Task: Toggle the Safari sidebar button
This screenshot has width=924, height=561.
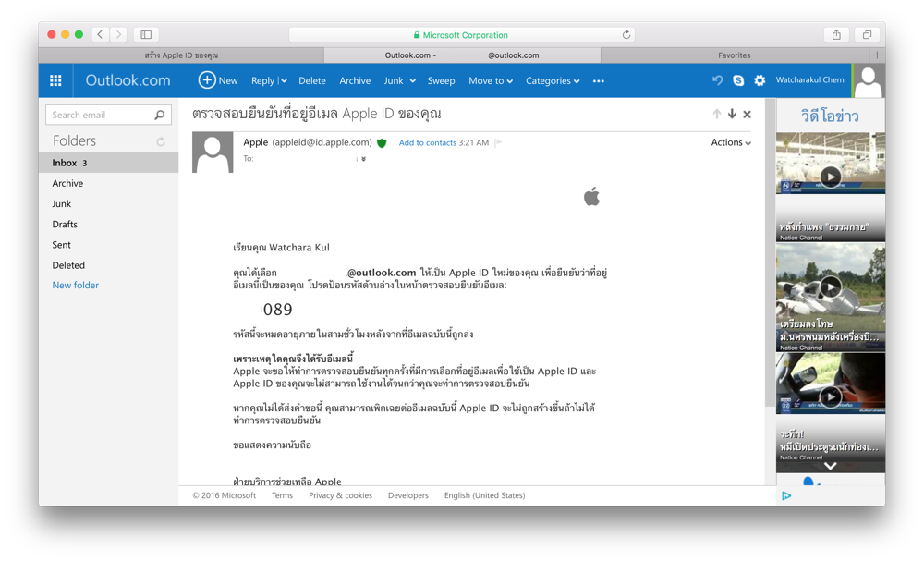Action: (146, 34)
